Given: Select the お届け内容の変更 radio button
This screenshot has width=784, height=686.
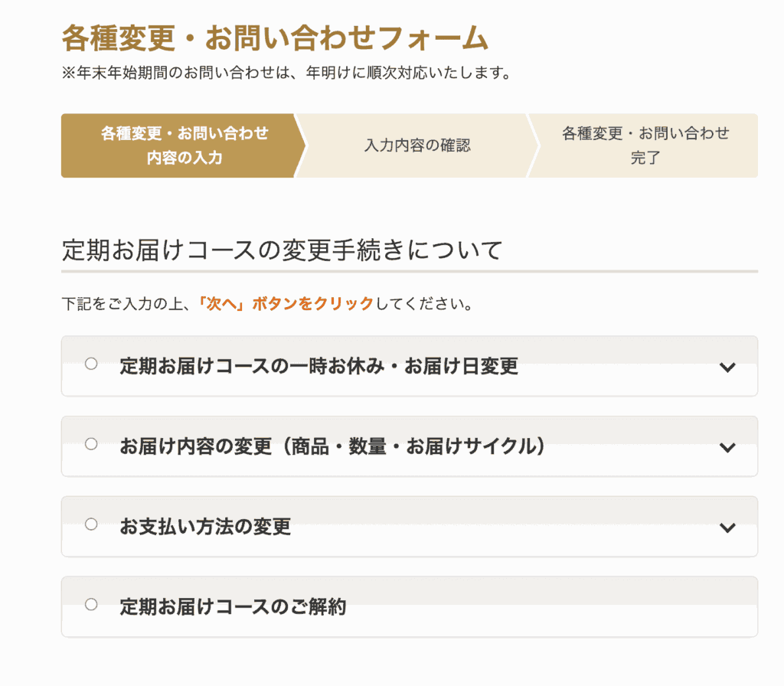Looking at the screenshot, I should click(x=91, y=443).
